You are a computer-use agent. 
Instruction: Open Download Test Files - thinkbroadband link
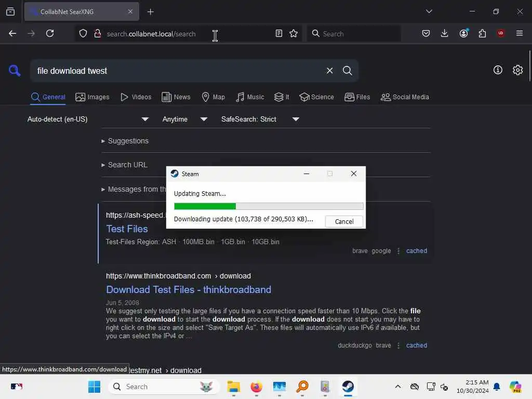[x=189, y=290]
